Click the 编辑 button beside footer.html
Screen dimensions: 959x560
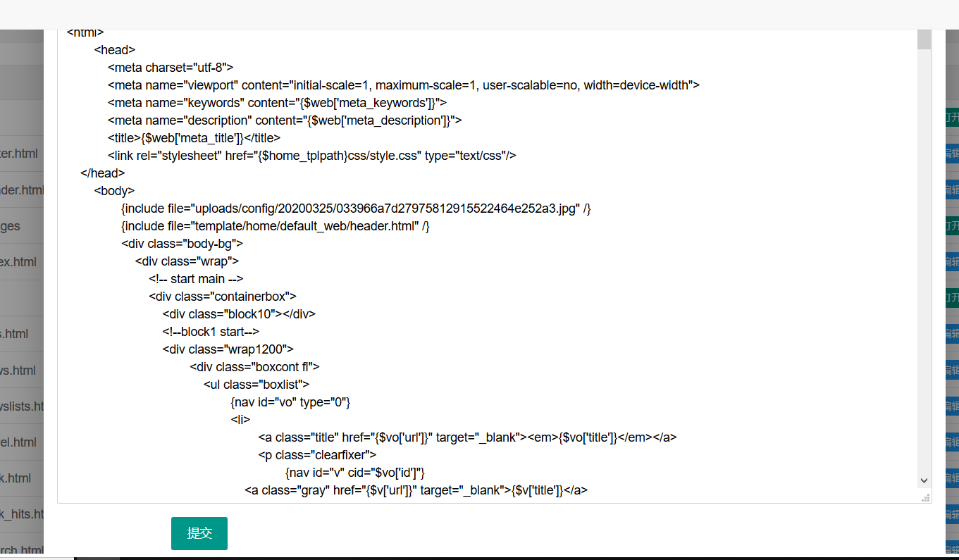pos(951,154)
